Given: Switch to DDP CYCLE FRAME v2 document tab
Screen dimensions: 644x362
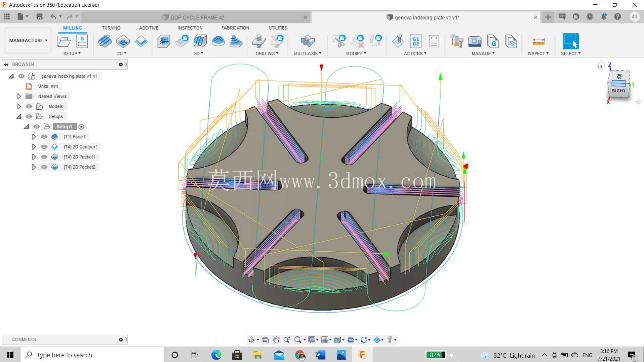Looking at the screenshot, I should pyautogui.click(x=197, y=17).
